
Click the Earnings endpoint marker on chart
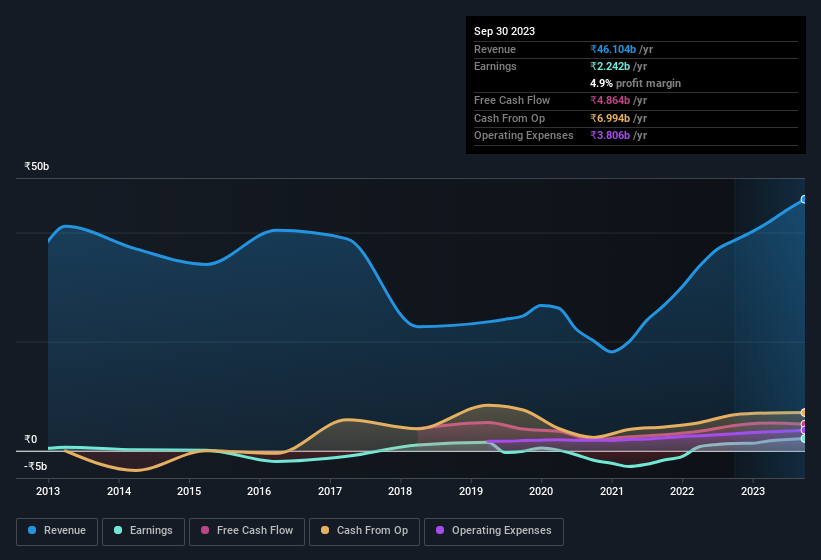click(804, 439)
